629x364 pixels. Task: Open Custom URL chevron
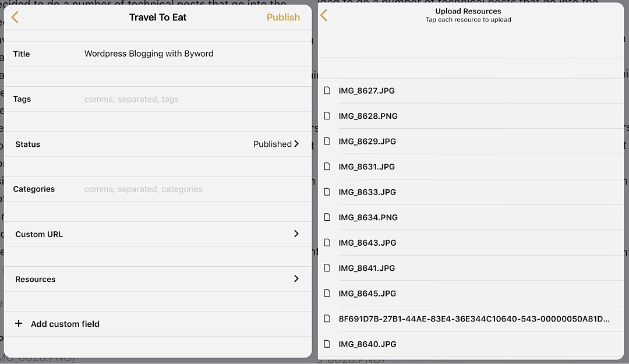(x=296, y=234)
